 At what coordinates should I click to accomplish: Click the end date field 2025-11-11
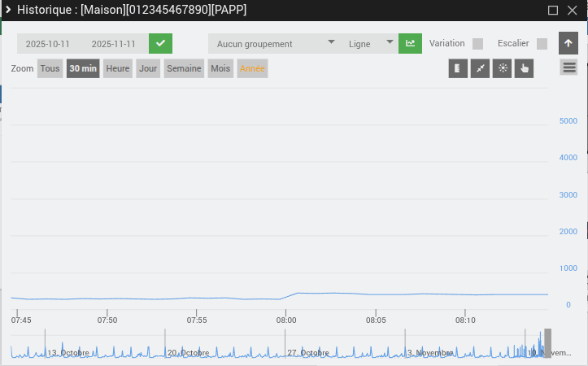[114, 44]
